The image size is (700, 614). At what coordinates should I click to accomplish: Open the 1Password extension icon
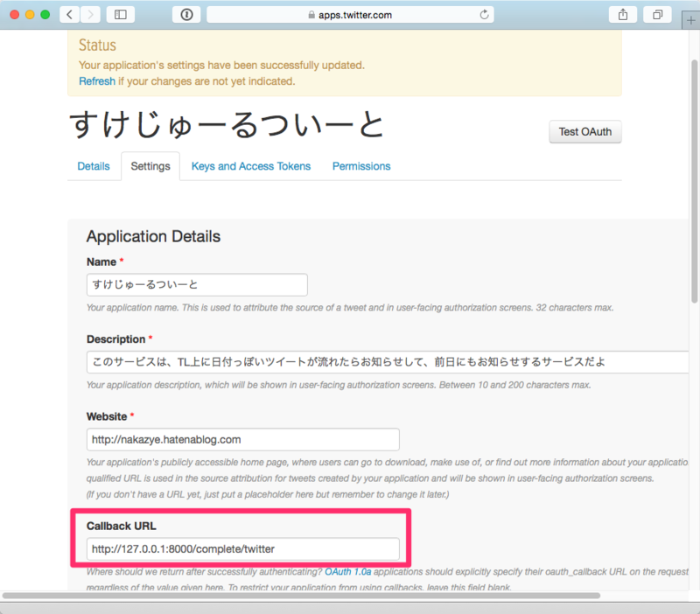click(x=186, y=15)
